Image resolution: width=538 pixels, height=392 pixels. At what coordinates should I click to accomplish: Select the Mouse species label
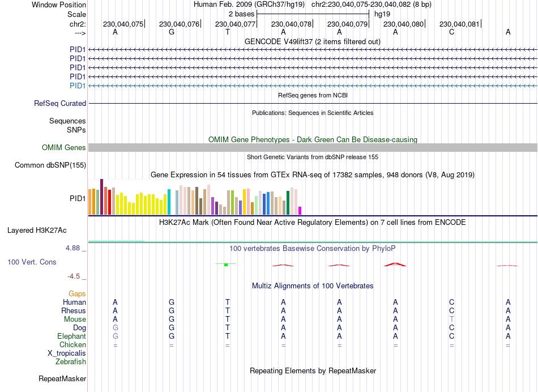(x=75, y=319)
